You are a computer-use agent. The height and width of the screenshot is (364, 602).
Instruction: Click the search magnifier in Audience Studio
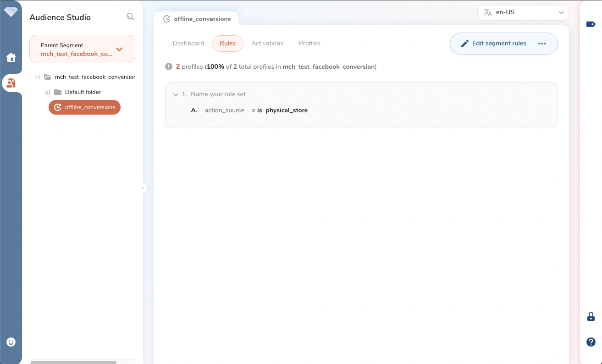(130, 17)
